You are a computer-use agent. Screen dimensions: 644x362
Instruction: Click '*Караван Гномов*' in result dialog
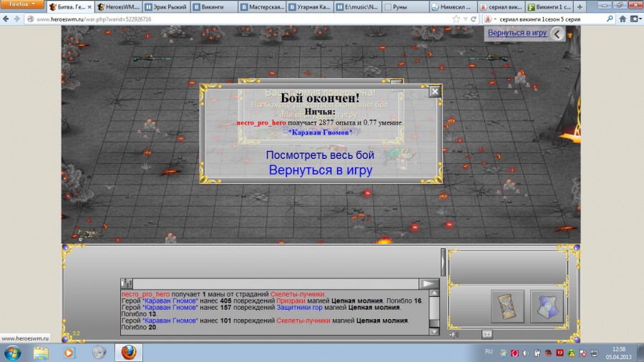[x=321, y=132]
